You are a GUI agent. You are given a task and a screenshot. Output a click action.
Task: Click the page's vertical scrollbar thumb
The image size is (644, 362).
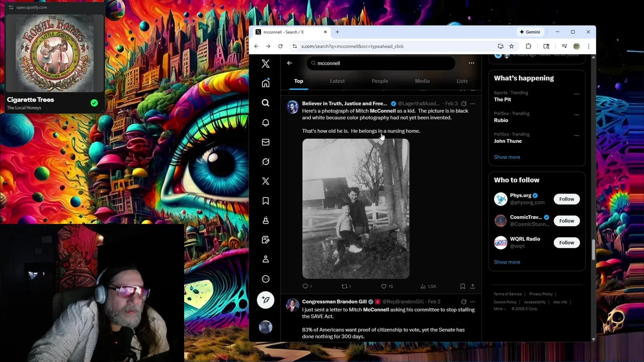593,250
